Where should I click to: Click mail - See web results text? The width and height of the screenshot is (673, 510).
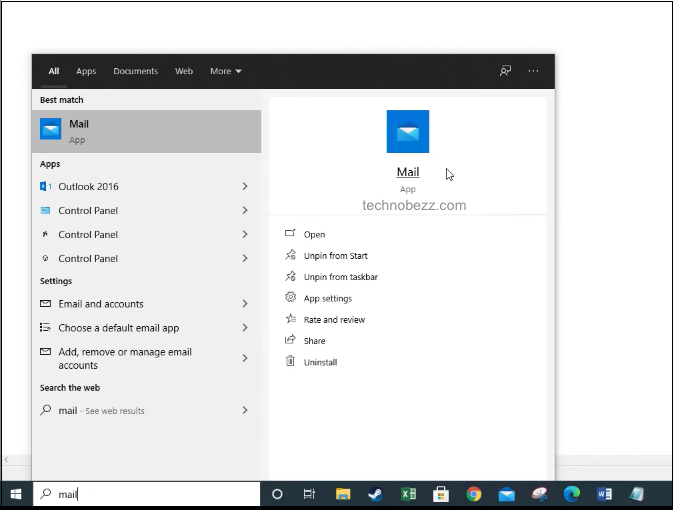tap(101, 411)
